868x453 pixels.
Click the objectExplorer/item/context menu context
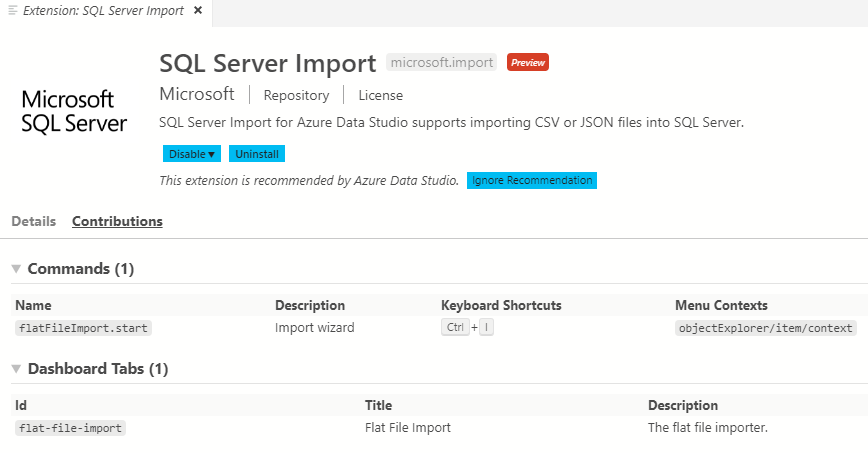(x=766, y=328)
